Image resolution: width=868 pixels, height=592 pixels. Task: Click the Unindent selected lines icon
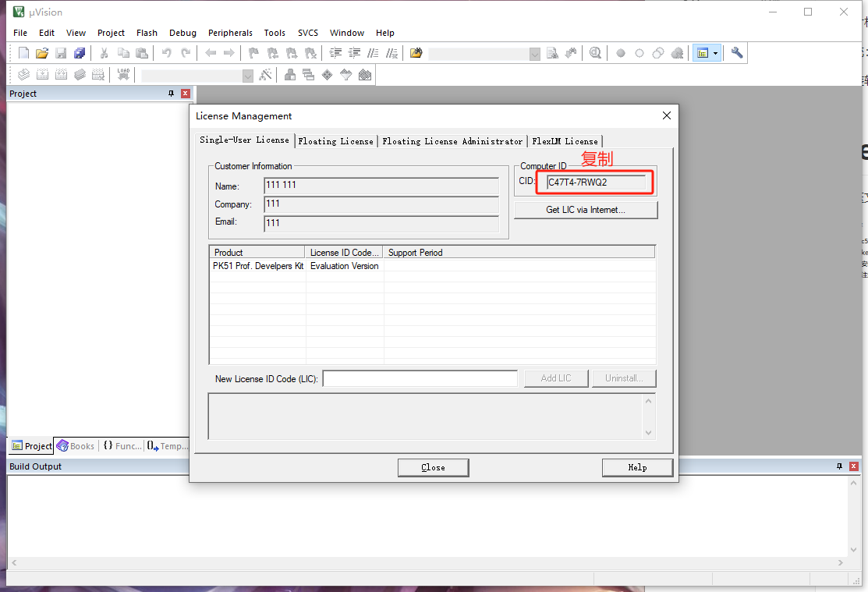coord(354,53)
